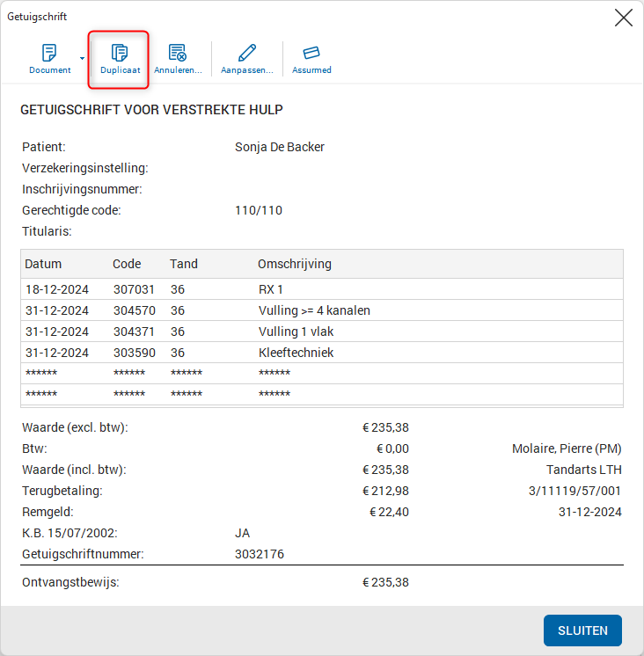The height and width of the screenshot is (656, 644).
Task: Click RIZIV number 3/11119/57/001
Action: point(575,491)
